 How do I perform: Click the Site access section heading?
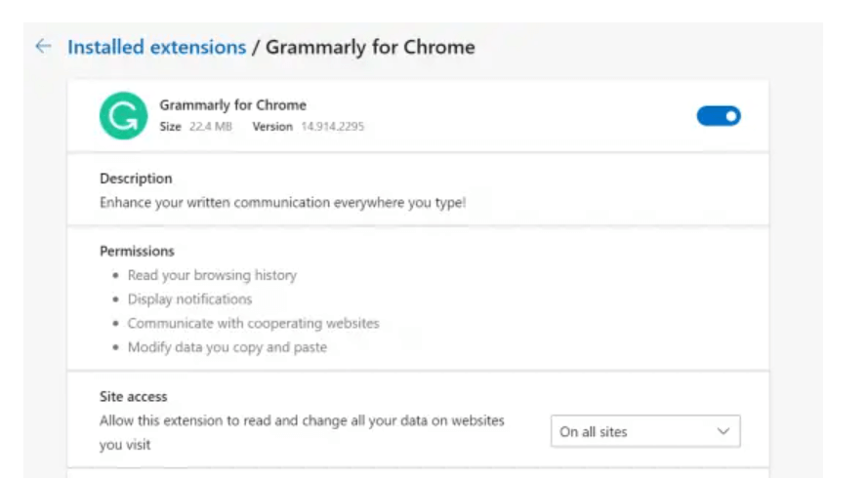(134, 397)
